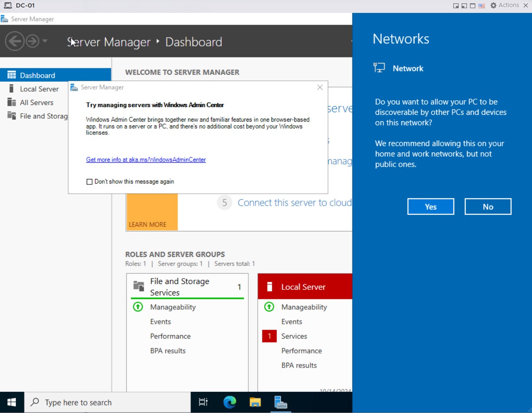Click the Task View taskbar icon
Screen dimensions: 532x413
203,402
